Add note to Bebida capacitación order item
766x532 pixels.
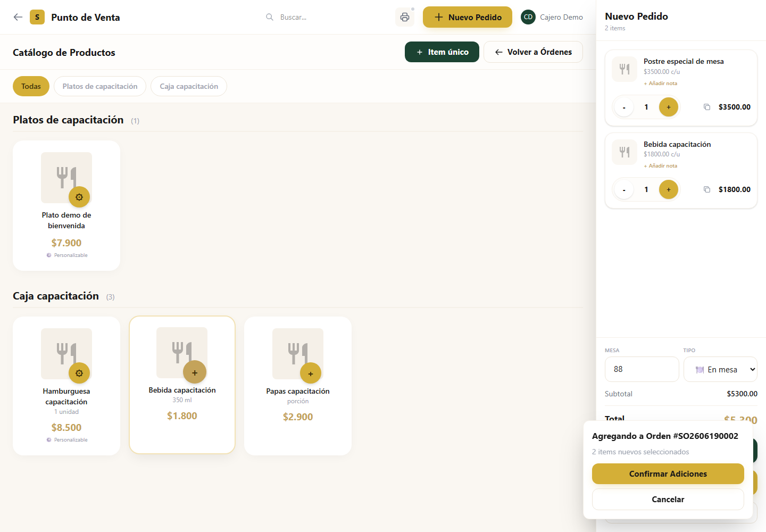pos(661,166)
